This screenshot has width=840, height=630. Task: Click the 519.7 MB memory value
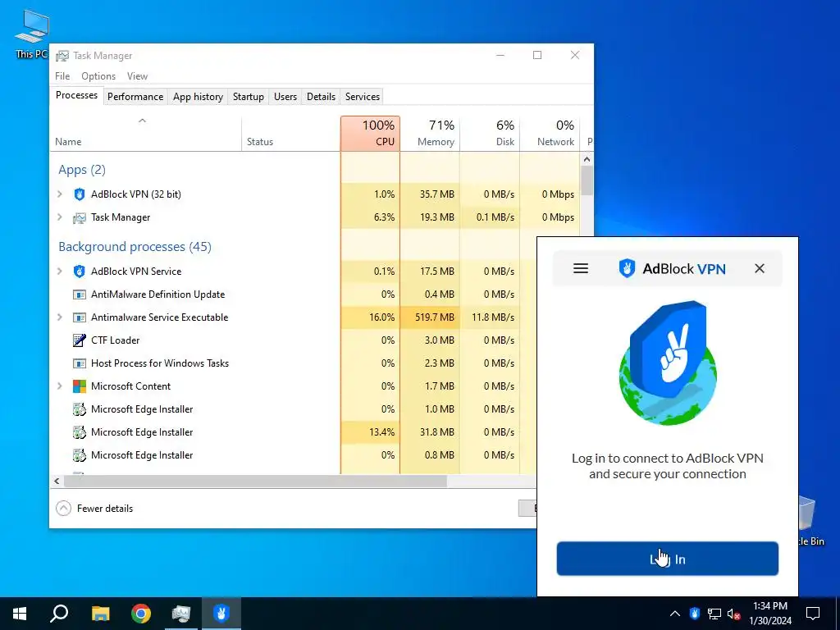click(435, 317)
